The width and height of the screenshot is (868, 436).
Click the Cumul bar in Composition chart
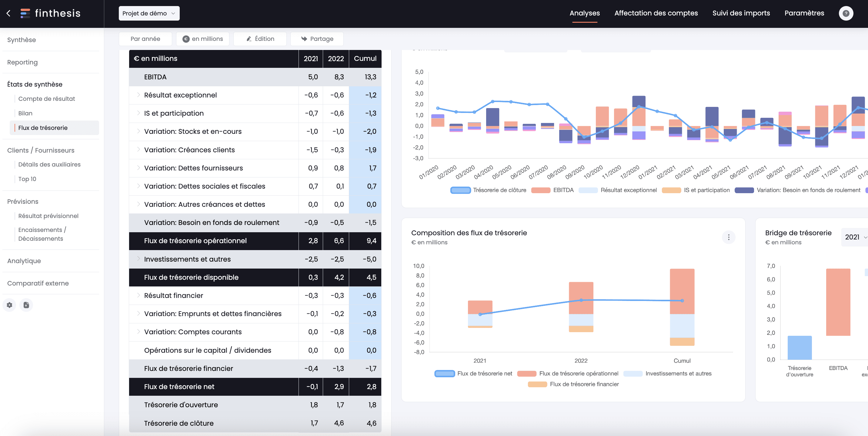pos(682,307)
